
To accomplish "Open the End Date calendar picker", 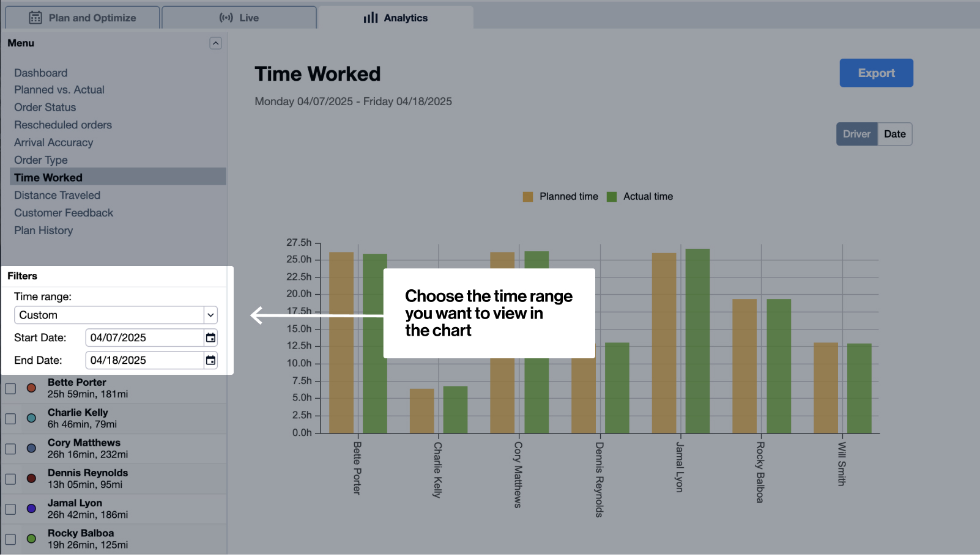I will tap(210, 360).
